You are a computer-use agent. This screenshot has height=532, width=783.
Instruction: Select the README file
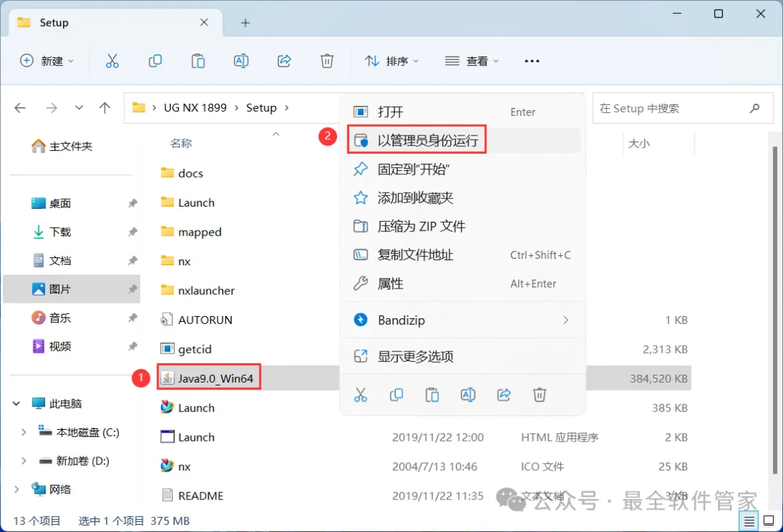(191, 496)
